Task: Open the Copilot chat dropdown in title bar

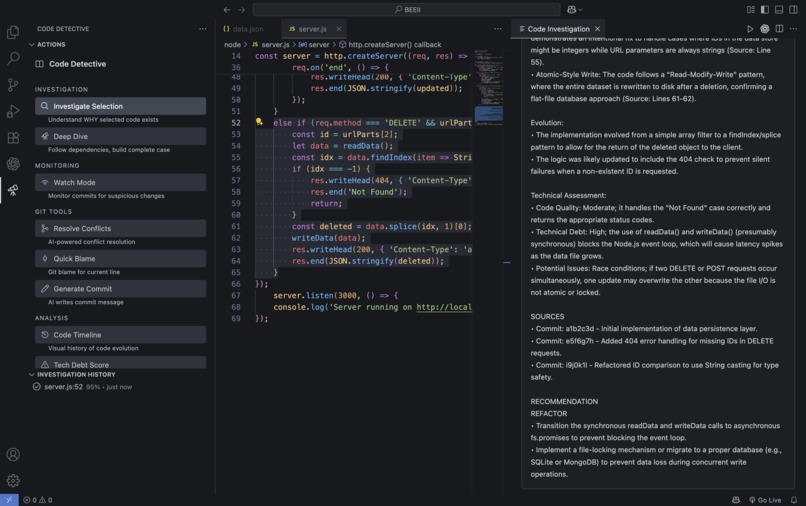Action: [575, 9]
